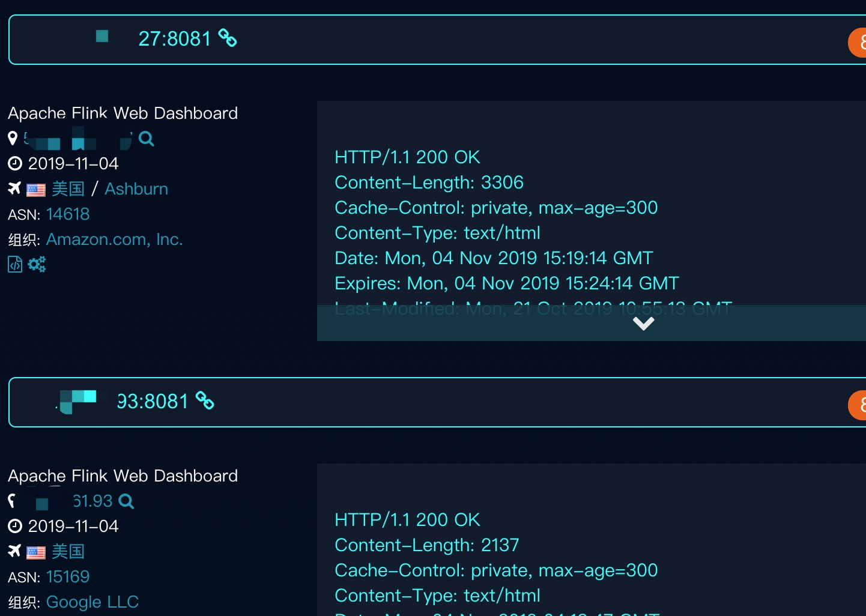Select the second Content-Type: text/html line

(x=437, y=595)
